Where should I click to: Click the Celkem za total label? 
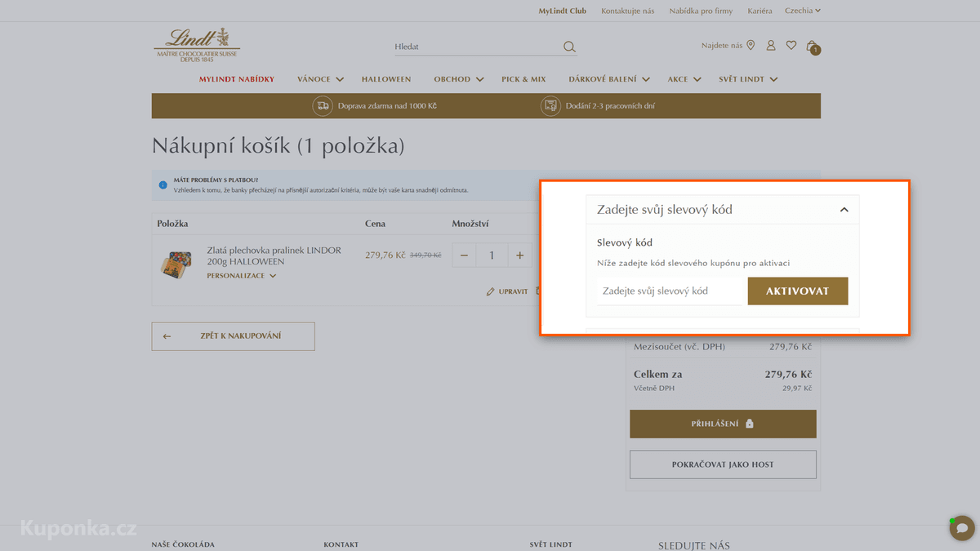click(658, 375)
